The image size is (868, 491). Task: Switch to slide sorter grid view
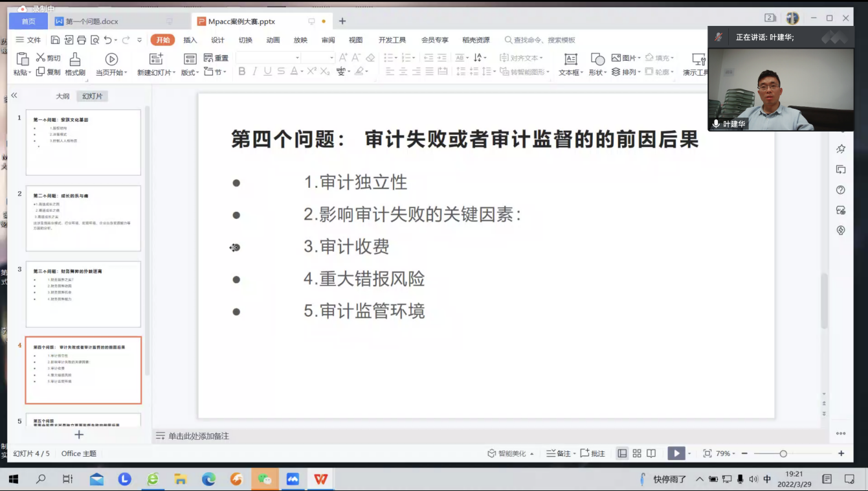(637, 453)
